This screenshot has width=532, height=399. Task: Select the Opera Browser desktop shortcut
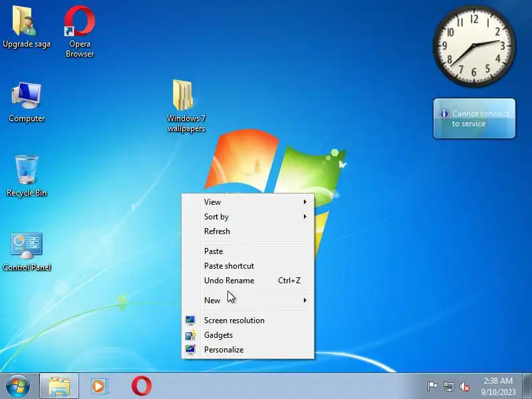[79, 31]
